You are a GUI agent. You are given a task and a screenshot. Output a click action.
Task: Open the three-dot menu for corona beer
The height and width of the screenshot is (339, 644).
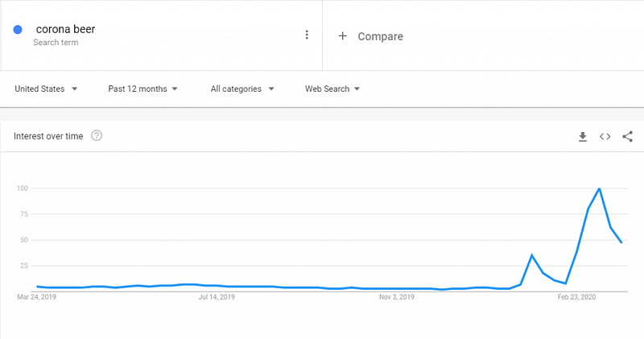[x=307, y=35]
